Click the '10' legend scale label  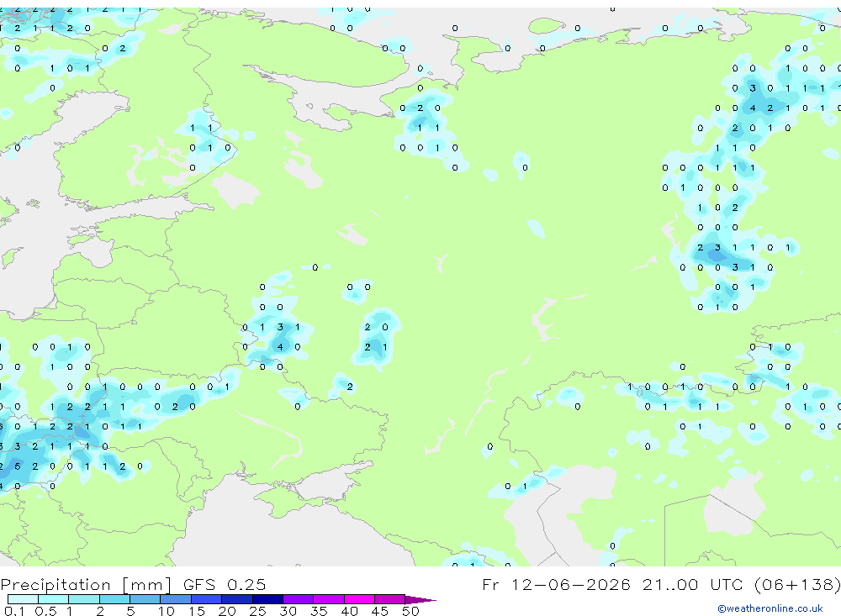166,611
